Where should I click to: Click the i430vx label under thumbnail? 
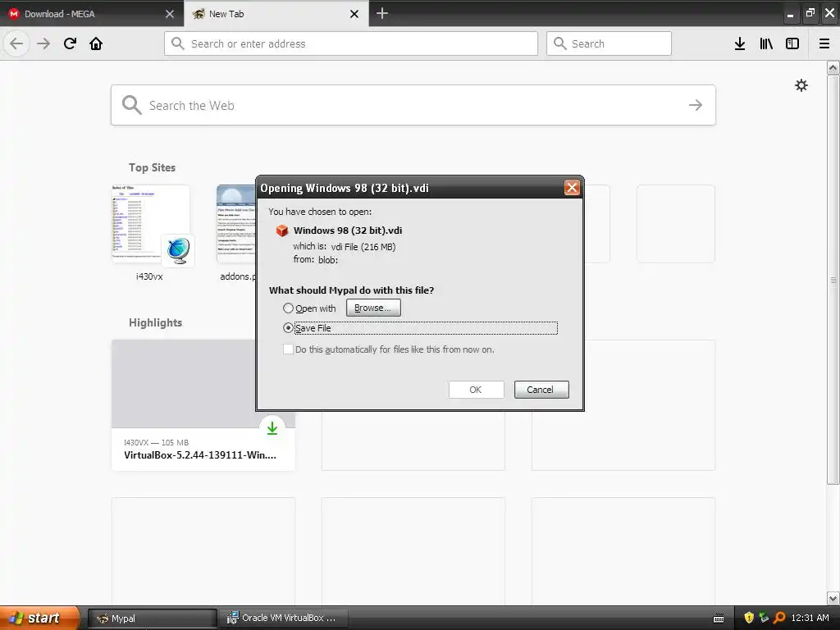click(149, 276)
